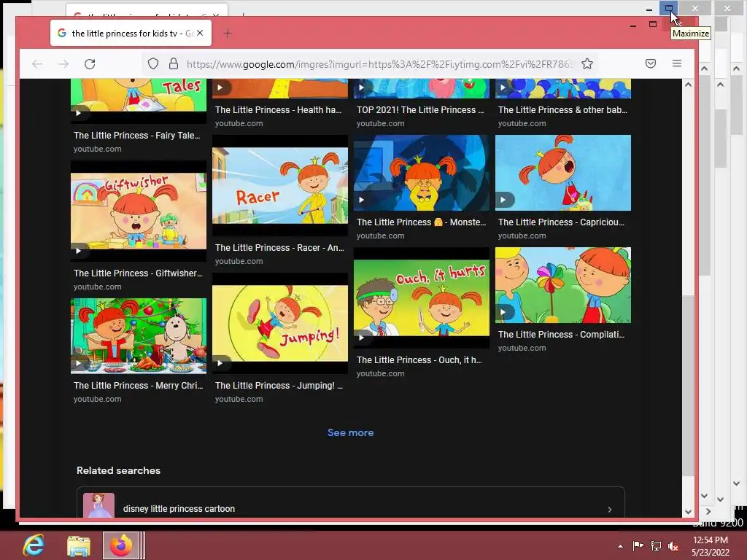The width and height of the screenshot is (747, 560).
Task: Click 'The Little Princess - Jumping!' title
Action: pos(279,385)
